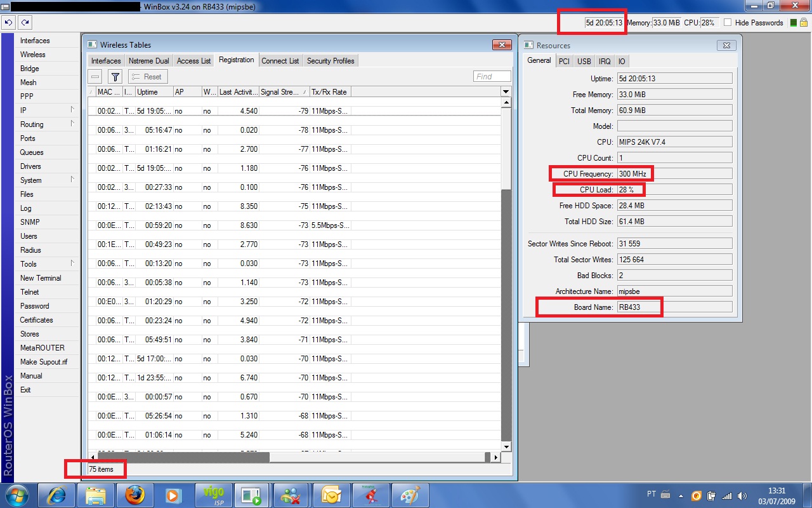
Task: Open Files from the sidebar menu
Action: click(27, 194)
